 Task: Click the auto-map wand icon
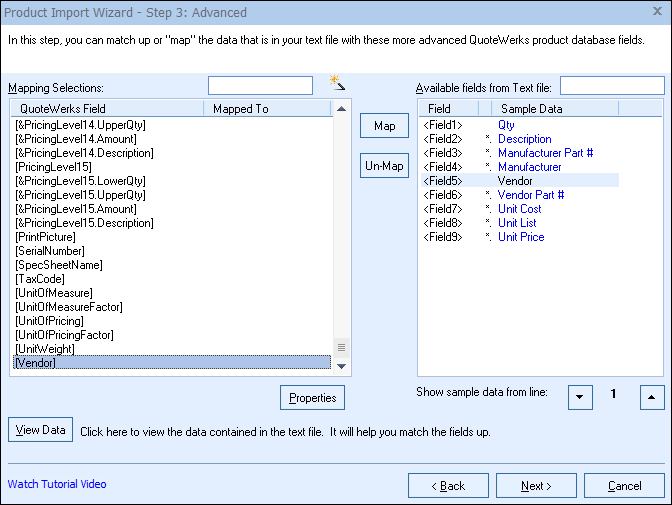click(337, 83)
